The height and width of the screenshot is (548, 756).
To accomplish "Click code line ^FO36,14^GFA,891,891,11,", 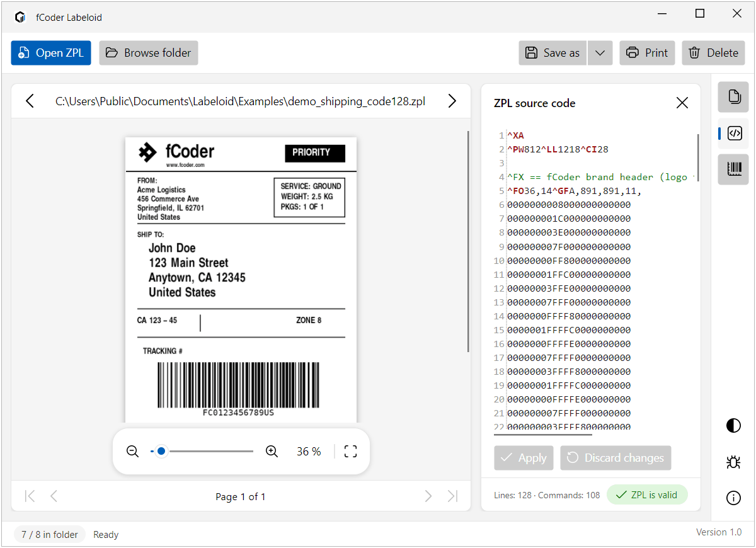I will pyautogui.click(x=574, y=191).
